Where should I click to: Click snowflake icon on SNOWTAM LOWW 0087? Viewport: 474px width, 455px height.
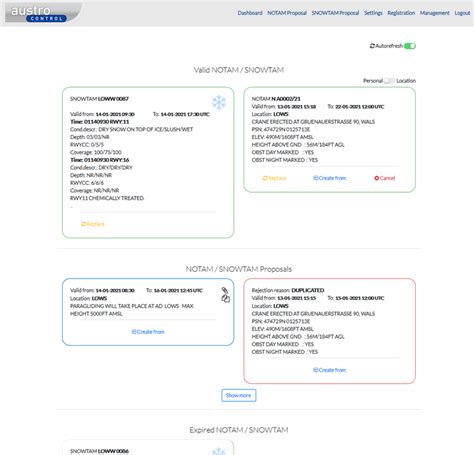tap(219, 103)
